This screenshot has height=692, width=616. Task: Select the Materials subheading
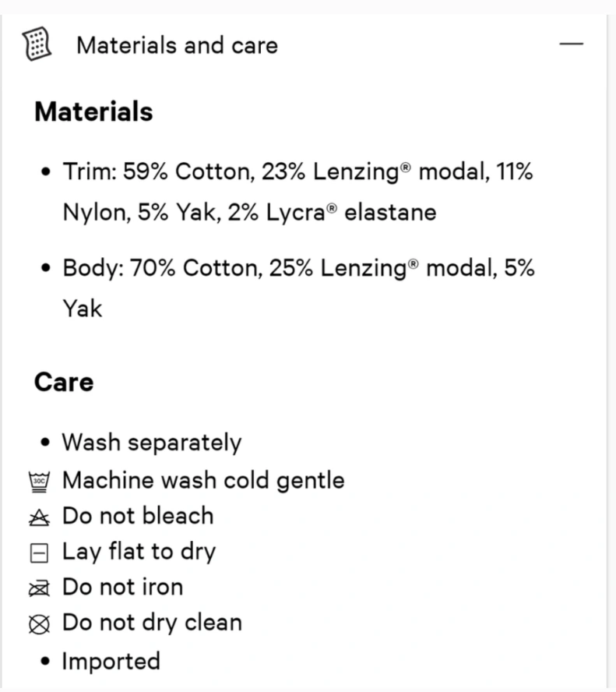coord(94,111)
